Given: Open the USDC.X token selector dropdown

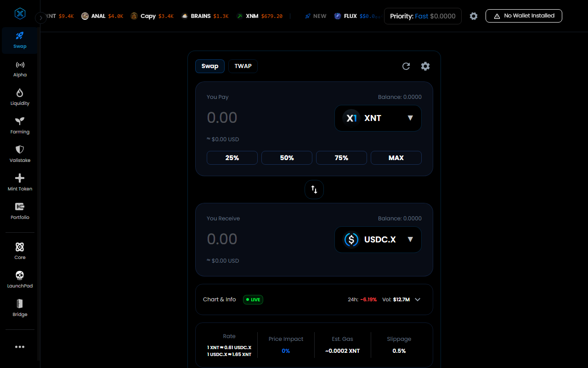Looking at the screenshot, I should (x=378, y=240).
